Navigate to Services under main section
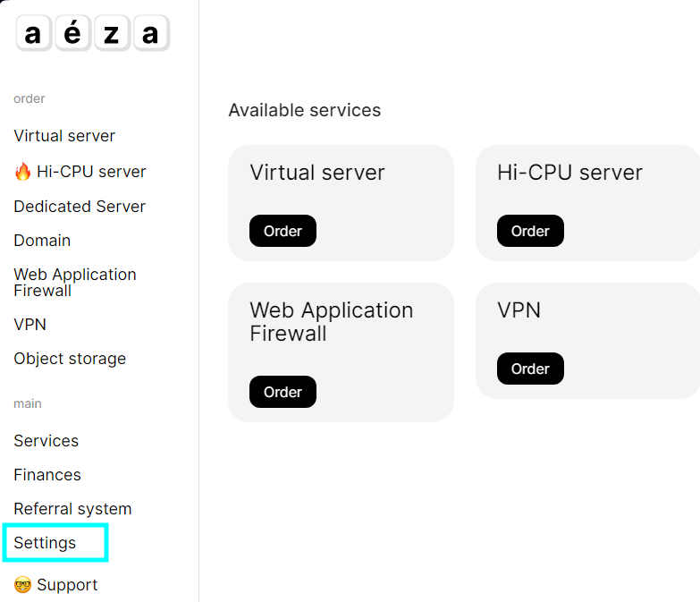This screenshot has height=602, width=700. tap(46, 441)
